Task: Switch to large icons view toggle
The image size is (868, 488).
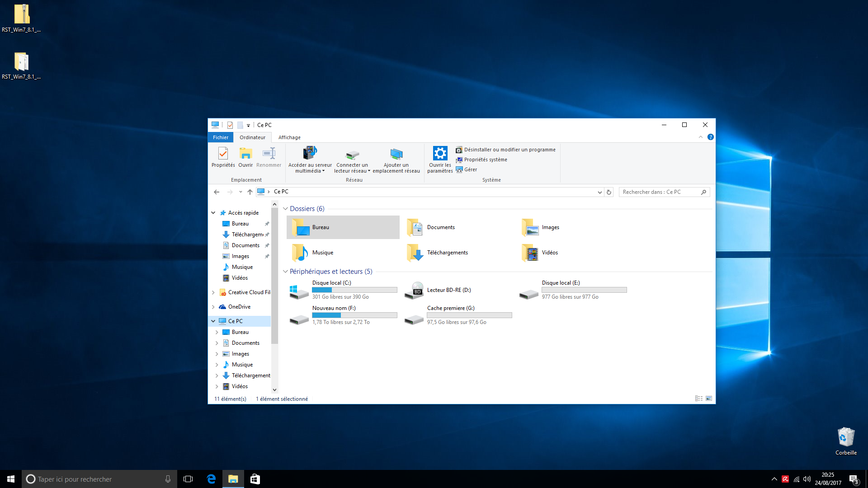Action: coord(709,399)
